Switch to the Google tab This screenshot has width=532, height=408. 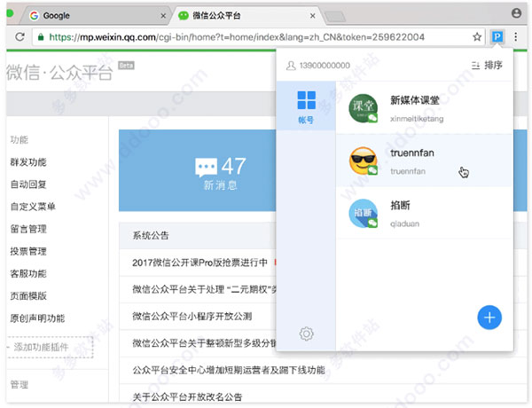pos(97,16)
